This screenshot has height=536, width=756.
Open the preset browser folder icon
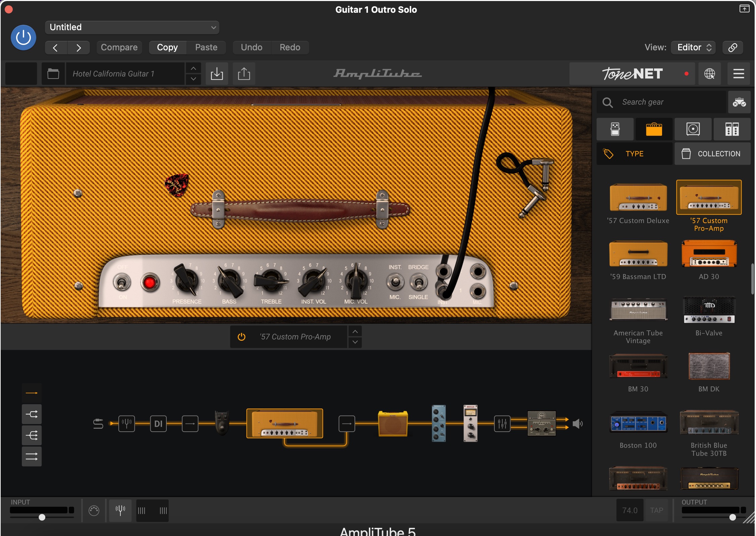[53, 73]
